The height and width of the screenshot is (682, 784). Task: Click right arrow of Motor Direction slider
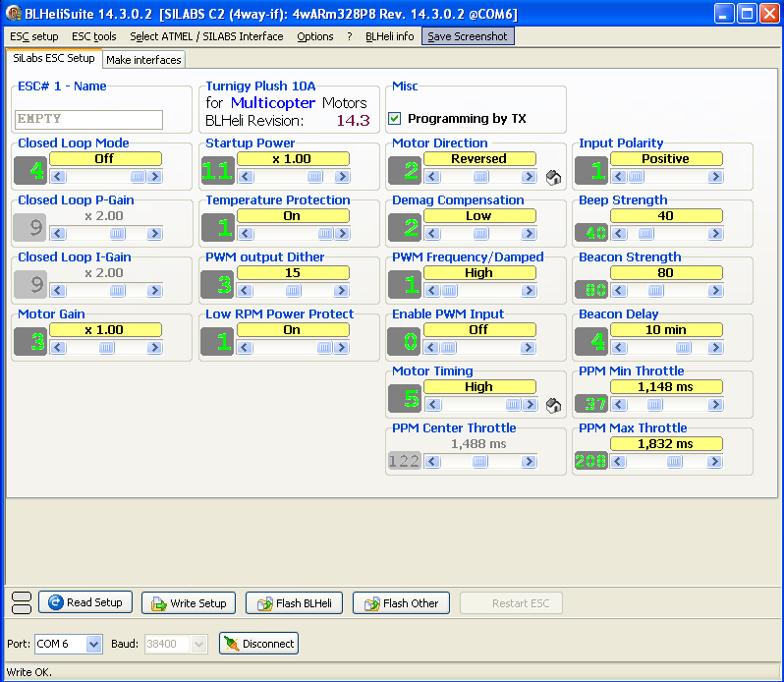(x=529, y=177)
